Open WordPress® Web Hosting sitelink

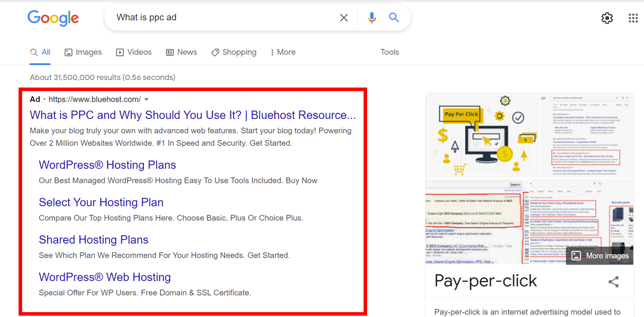coord(105,277)
